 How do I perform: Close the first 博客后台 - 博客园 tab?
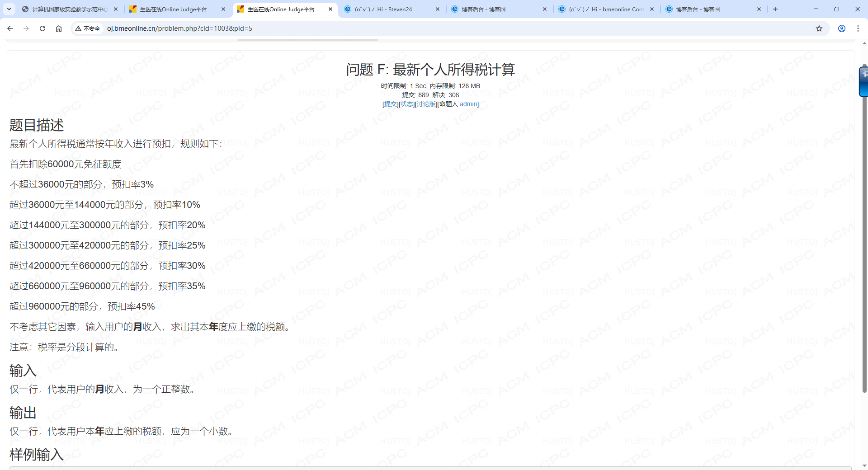pos(545,9)
